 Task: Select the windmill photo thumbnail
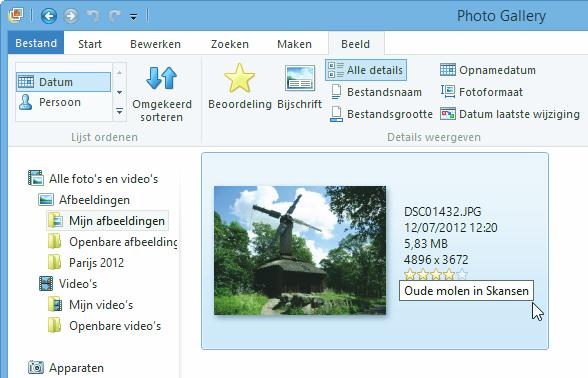coord(300,250)
